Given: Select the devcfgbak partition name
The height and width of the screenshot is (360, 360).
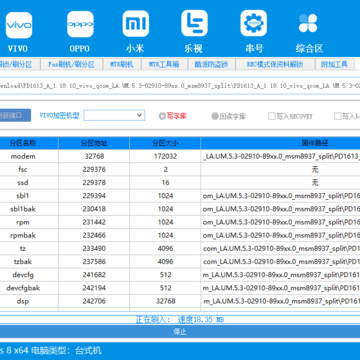Looking at the screenshot, I should pyautogui.click(x=23, y=288).
